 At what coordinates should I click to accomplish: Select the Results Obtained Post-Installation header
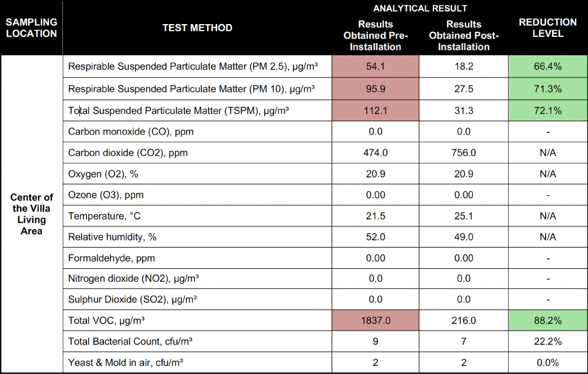[463, 35]
